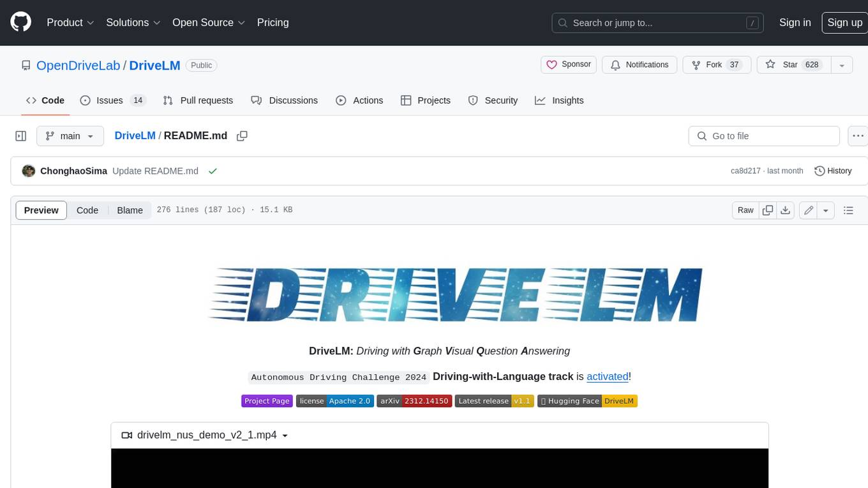Copy the README.md file path
This screenshot has width=868, height=488.
click(x=242, y=135)
